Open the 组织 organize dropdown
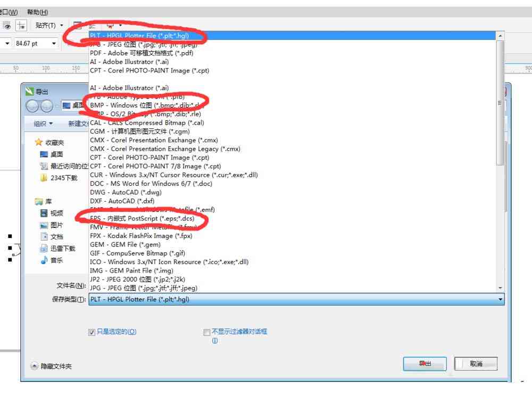This screenshot has height=410, width=532. 43,124
